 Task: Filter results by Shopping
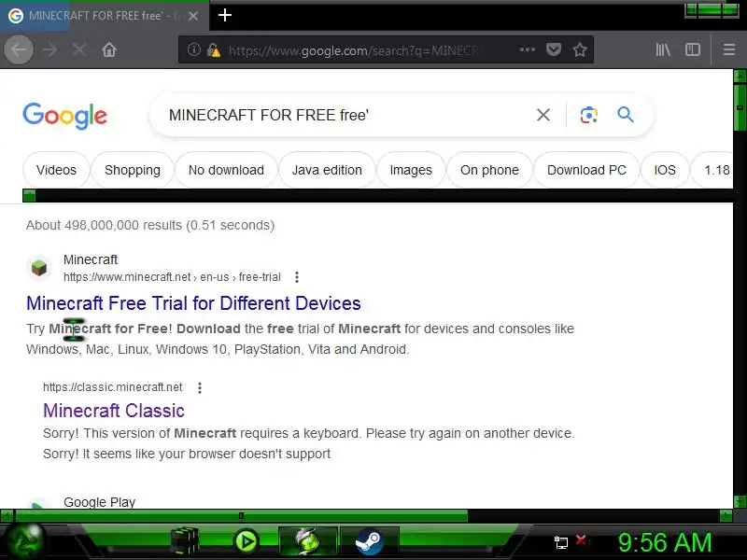[x=133, y=170]
